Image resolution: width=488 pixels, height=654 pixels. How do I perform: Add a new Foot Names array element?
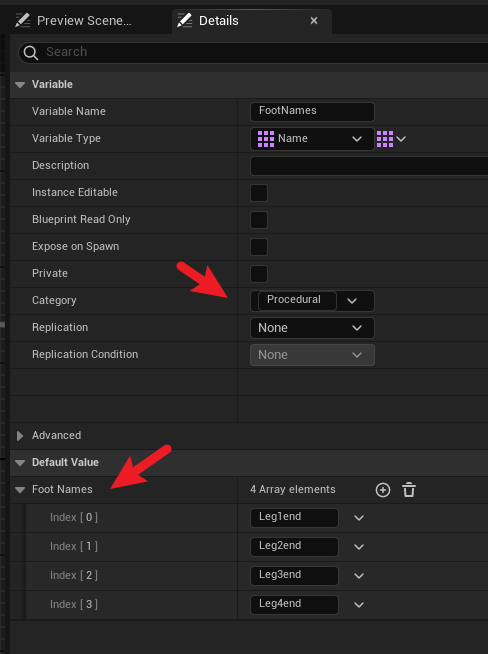point(382,490)
